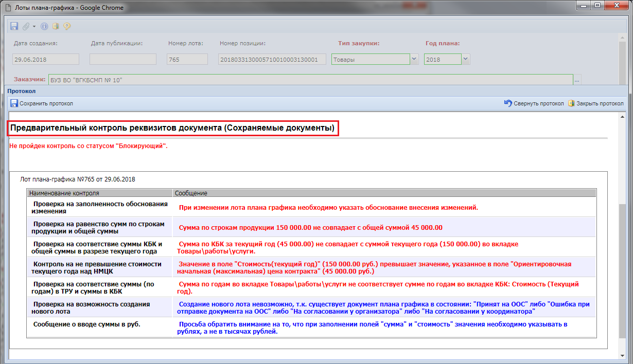The image size is (633, 364).
Task: Click the Номер лота field
Action: 187,59
